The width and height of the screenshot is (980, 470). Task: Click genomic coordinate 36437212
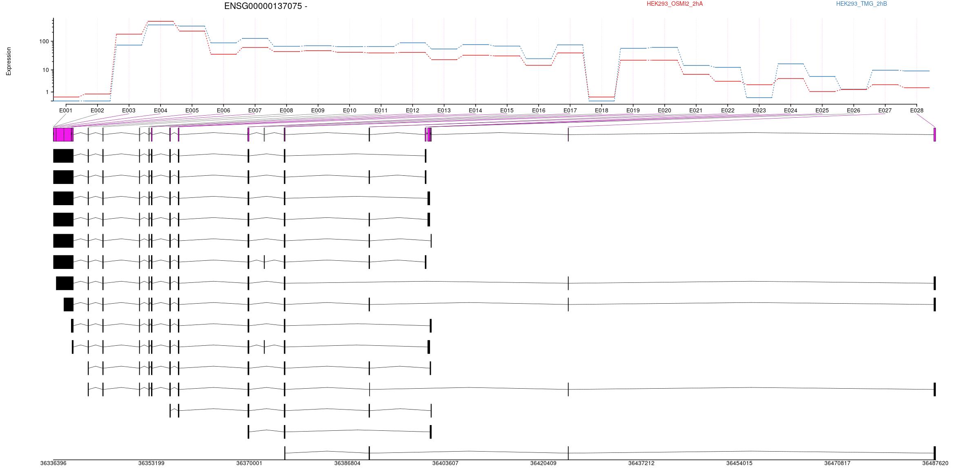pos(641,463)
